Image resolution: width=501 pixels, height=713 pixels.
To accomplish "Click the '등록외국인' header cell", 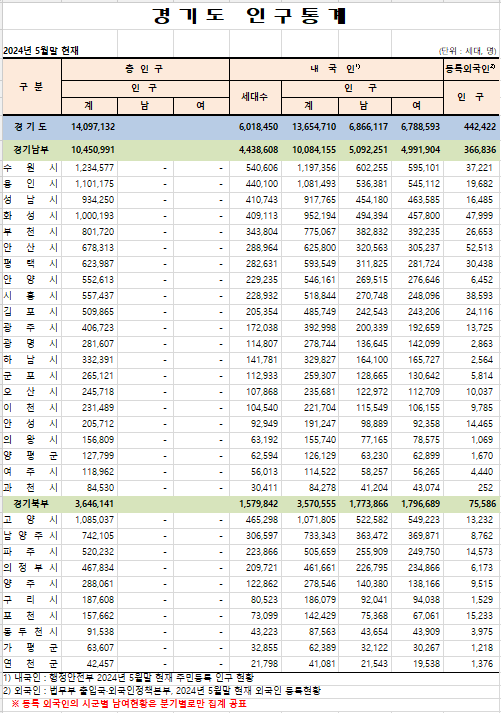I will click(471, 69).
